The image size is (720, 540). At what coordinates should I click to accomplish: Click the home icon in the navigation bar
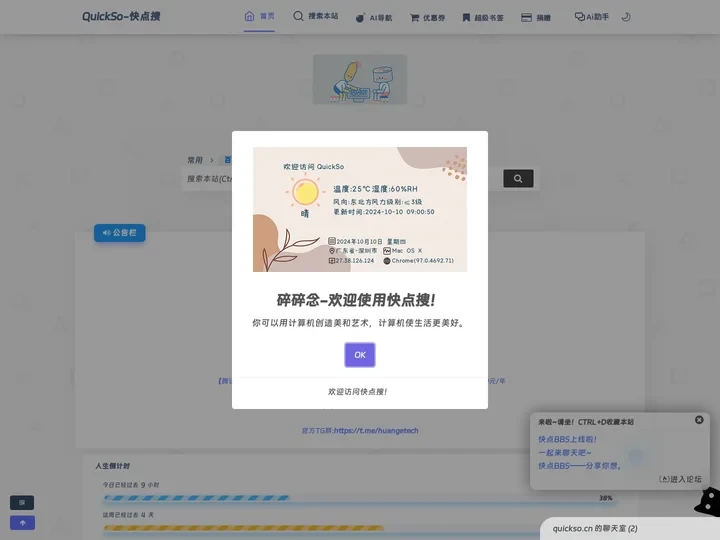[249, 17]
